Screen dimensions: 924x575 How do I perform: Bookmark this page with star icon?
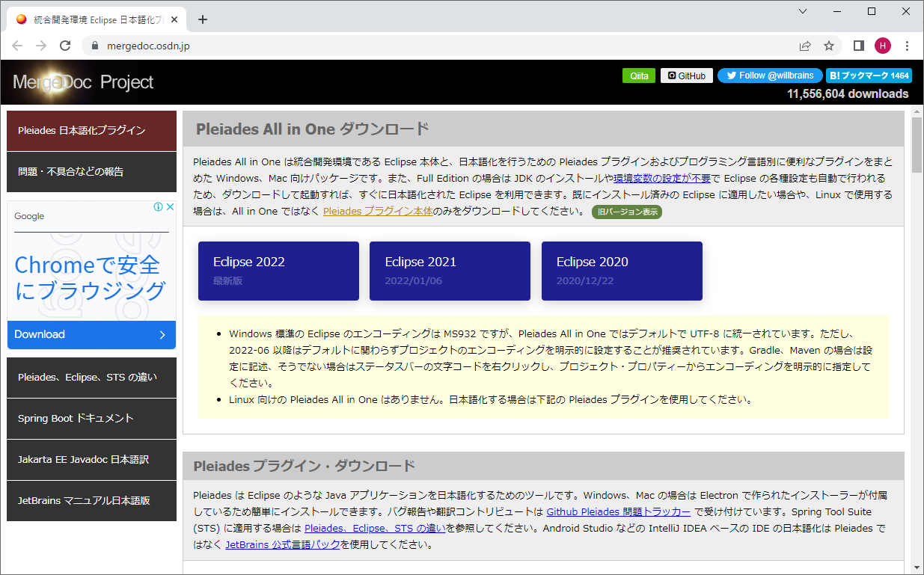829,46
